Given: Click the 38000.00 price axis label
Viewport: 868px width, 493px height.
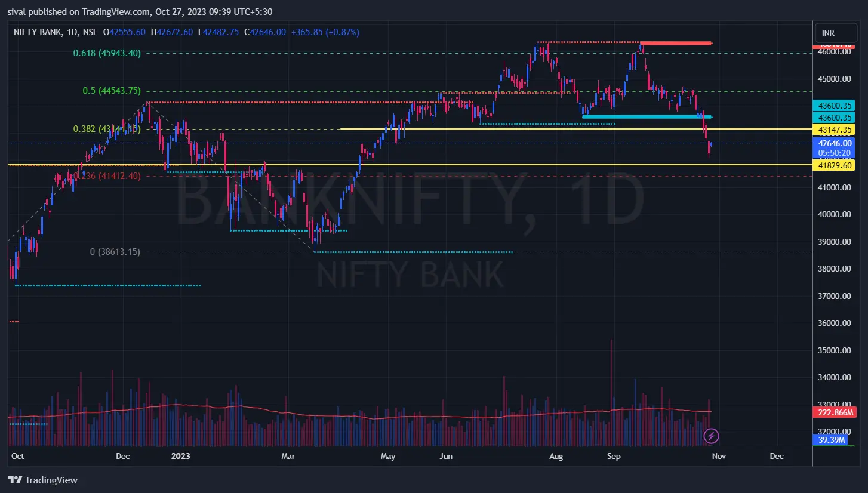Looking at the screenshot, I should click(x=835, y=269).
